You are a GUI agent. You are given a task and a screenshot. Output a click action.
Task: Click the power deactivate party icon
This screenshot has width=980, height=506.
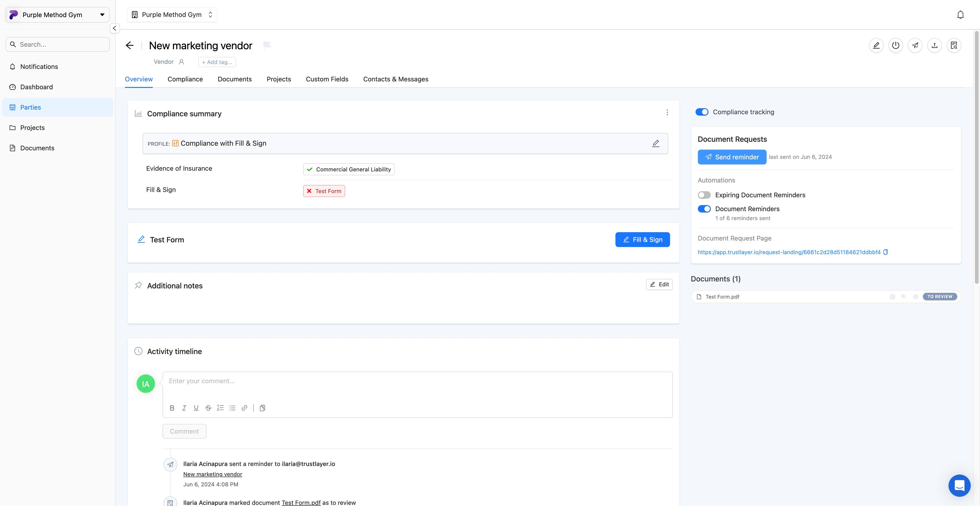(x=896, y=45)
